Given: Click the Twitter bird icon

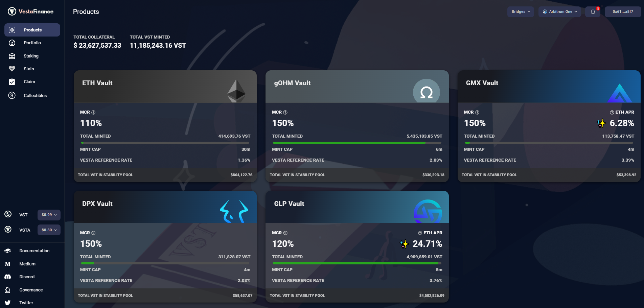Looking at the screenshot, I should [x=8, y=303].
